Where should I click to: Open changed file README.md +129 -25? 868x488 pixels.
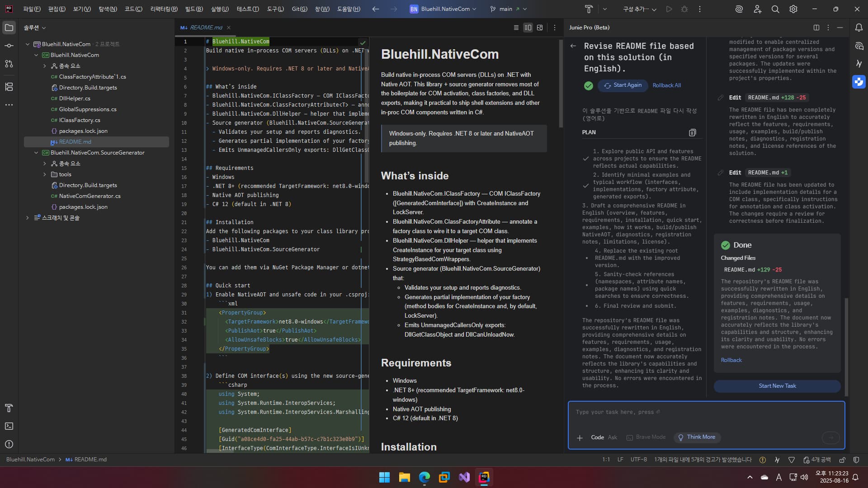click(x=753, y=270)
